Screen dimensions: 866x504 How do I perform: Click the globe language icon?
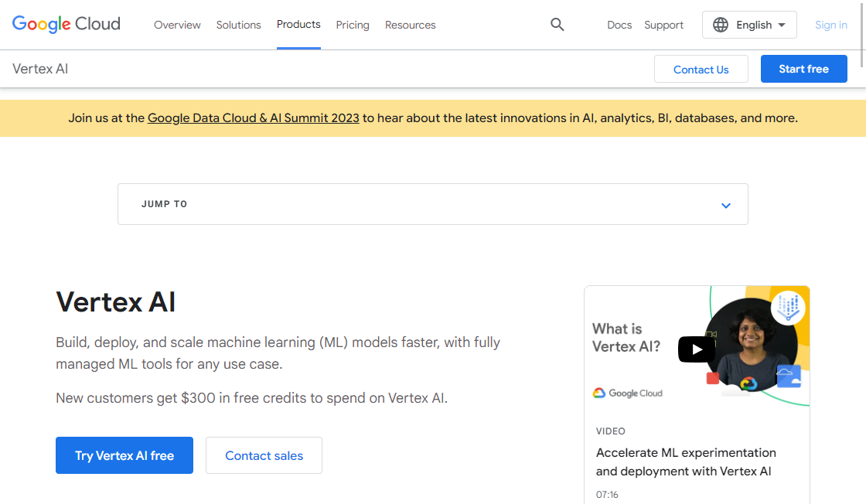pyautogui.click(x=721, y=25)
